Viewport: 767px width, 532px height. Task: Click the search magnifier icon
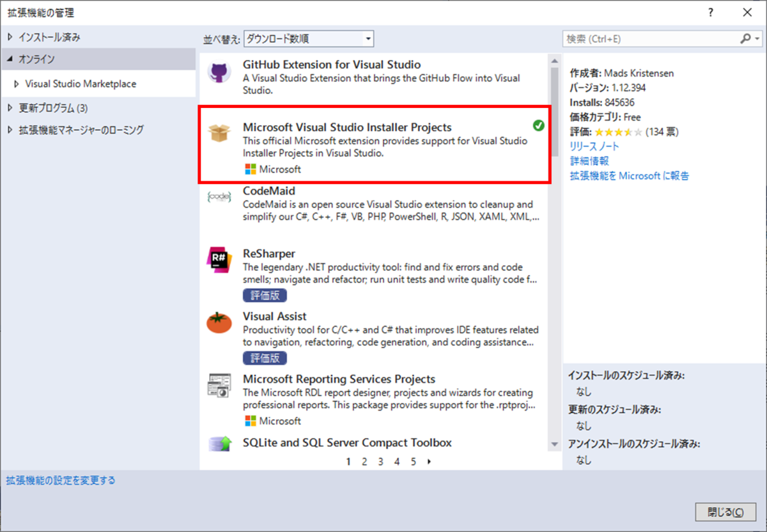coord(745,39)
